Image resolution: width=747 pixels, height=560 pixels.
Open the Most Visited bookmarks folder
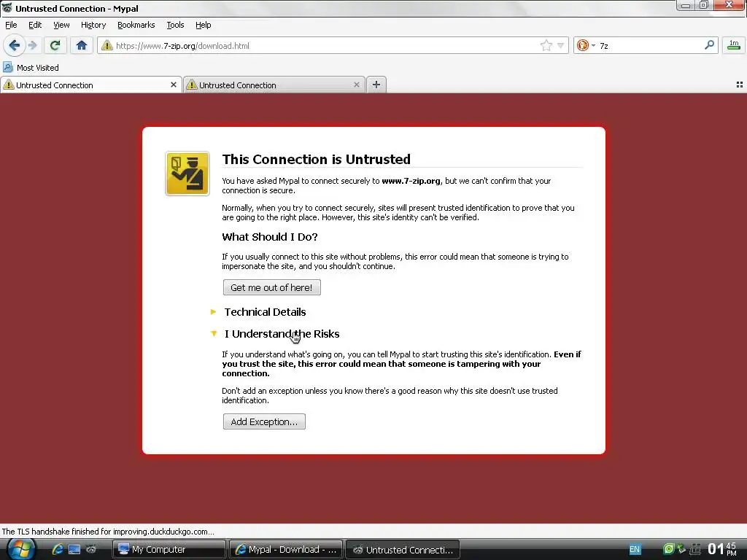31,68
